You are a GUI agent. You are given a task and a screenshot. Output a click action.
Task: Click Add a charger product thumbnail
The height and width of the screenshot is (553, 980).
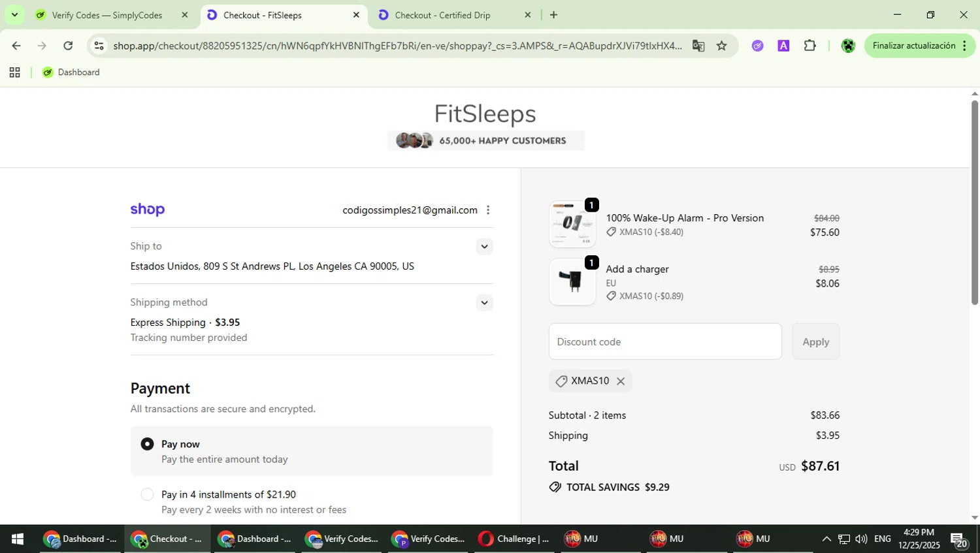coord(572,281)
